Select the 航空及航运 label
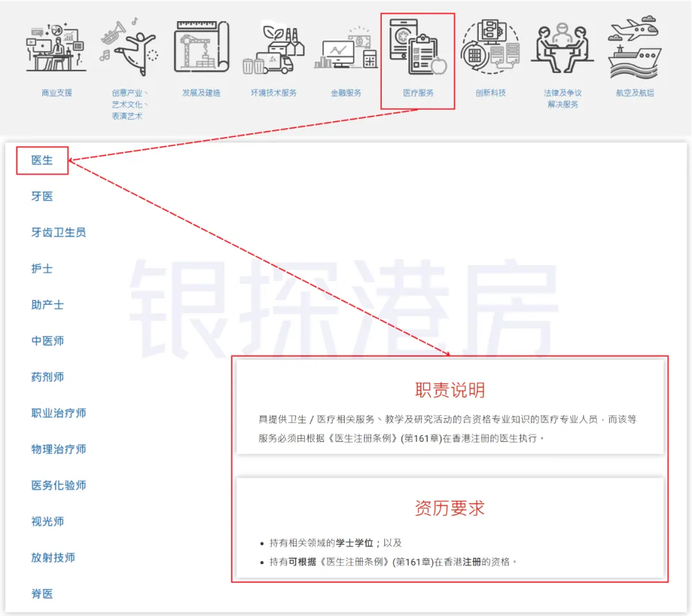Screen dimensions: 692x616 [x=634, y=93]
